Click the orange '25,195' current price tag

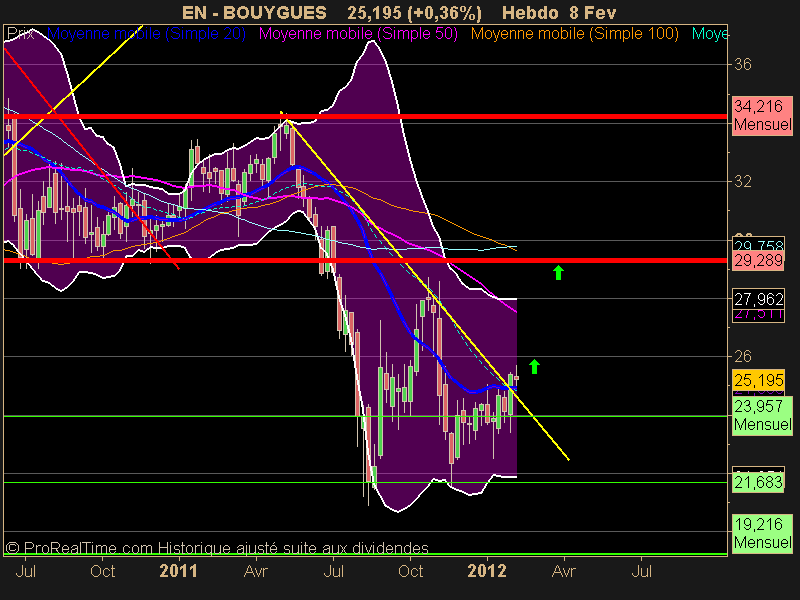click(x=758, y=380)
